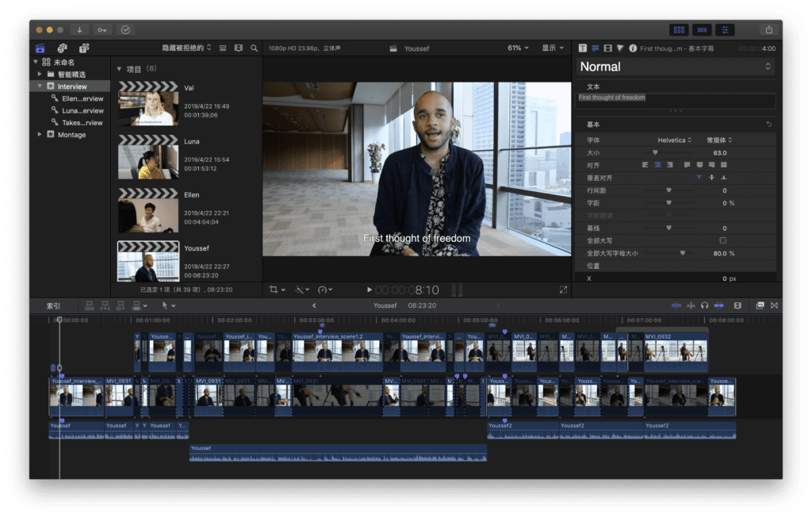The width and height of the screenshot is (812, 518).
Task: Collapse the 未命名 library
Action: tap(36, 62)
